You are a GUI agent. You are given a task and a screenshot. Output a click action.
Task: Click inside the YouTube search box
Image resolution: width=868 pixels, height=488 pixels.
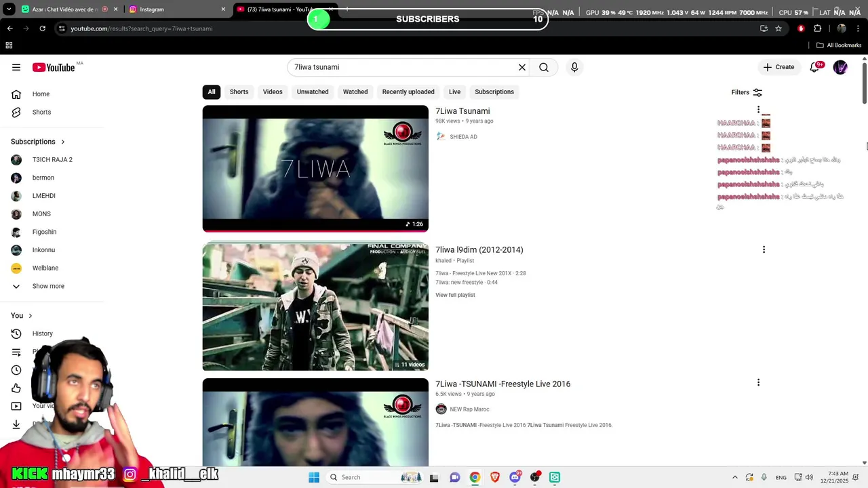coord(403,67)
